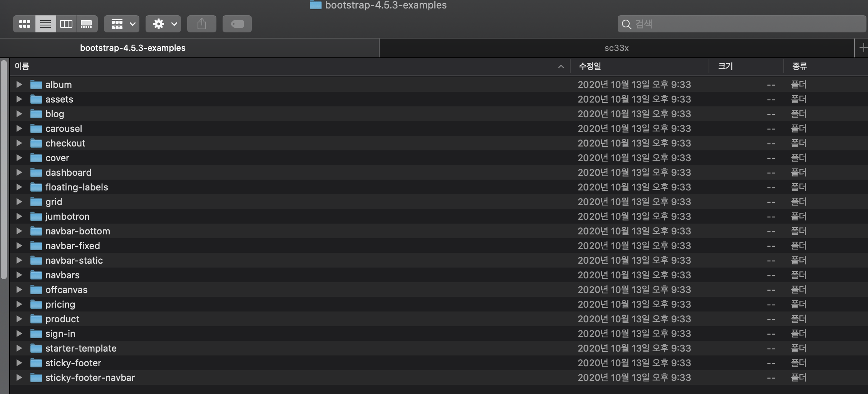Expand the starter-template folder

point(19,348)
